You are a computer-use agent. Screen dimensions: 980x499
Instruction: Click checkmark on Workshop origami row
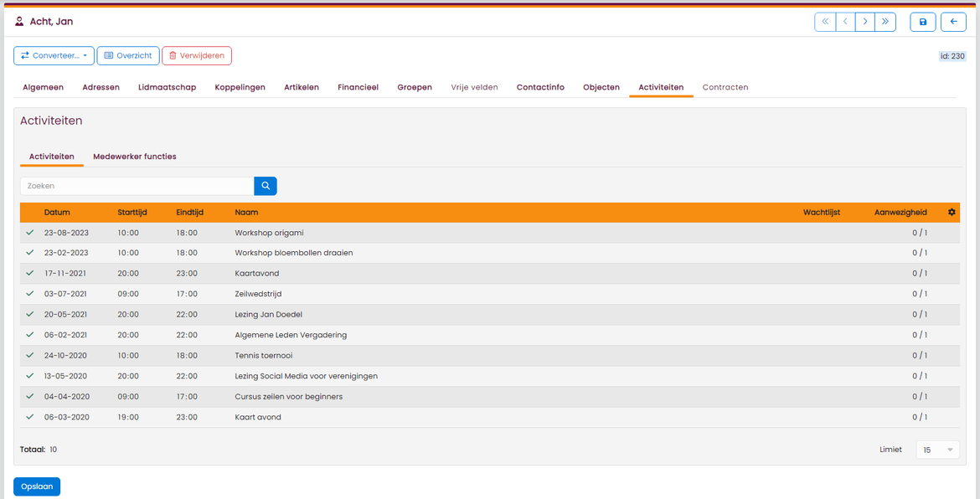click(x=29, y=232)
